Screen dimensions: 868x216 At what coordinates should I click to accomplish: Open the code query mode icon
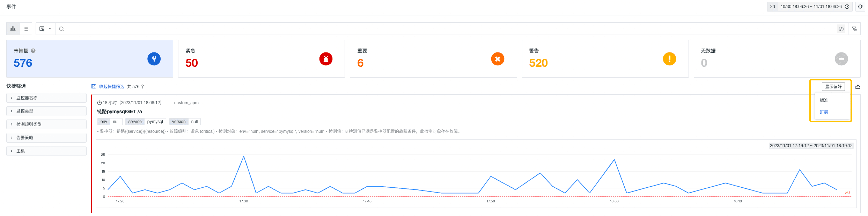pyautogui.click(x=841, y=29)
